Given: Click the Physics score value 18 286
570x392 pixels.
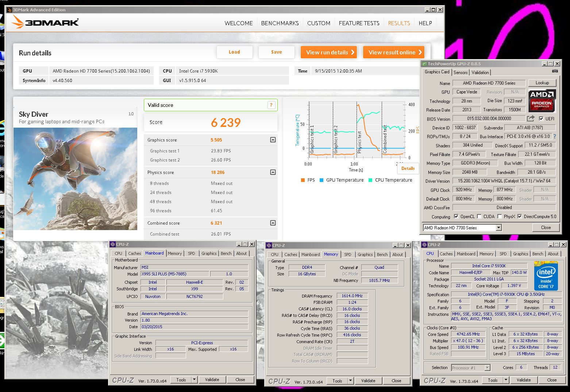Looking at the screenshot, I should click(x=217, y=172).
